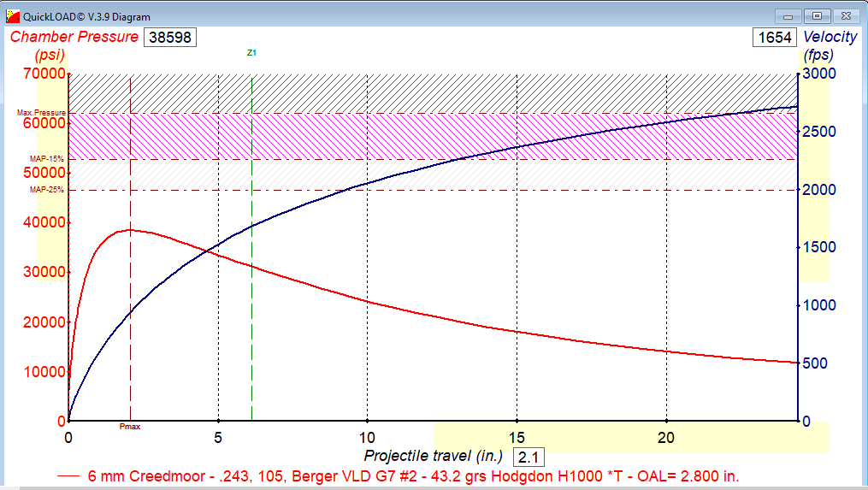Click the Projectile travel value box 2.1

click(x=528, y=457)
